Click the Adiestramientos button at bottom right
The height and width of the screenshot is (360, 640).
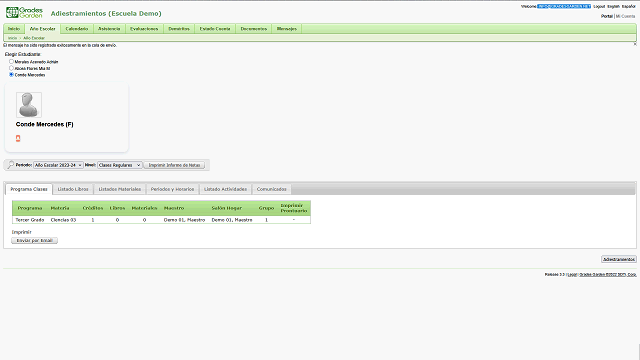coord(619,259)
